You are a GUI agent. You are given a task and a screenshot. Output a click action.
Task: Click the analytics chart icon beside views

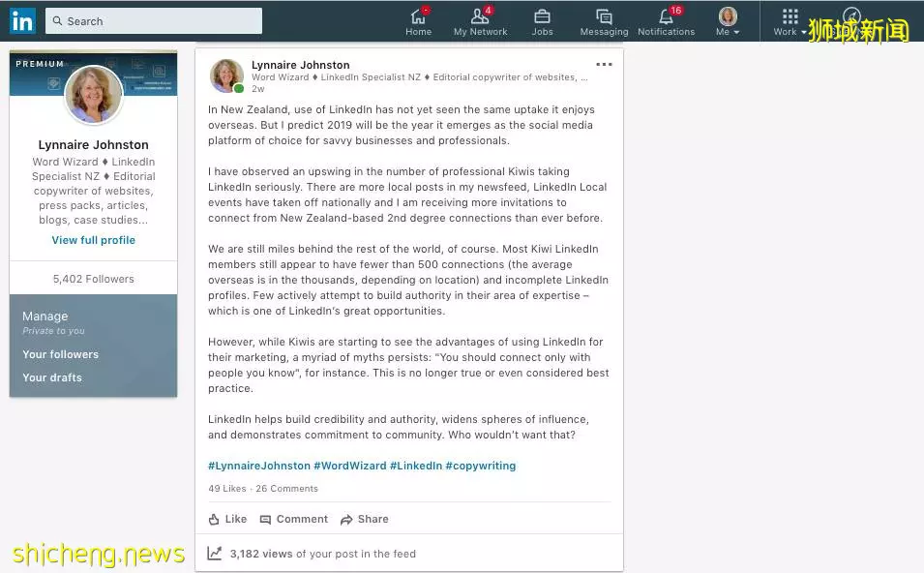(215, 553)
